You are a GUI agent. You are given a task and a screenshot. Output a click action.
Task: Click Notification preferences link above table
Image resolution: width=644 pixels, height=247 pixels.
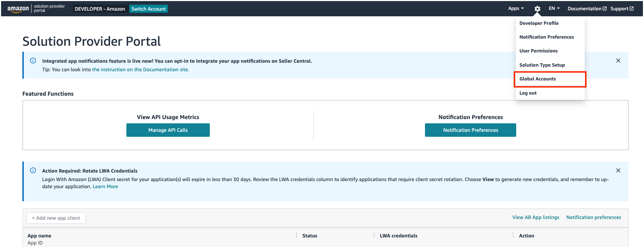(594, 217)
